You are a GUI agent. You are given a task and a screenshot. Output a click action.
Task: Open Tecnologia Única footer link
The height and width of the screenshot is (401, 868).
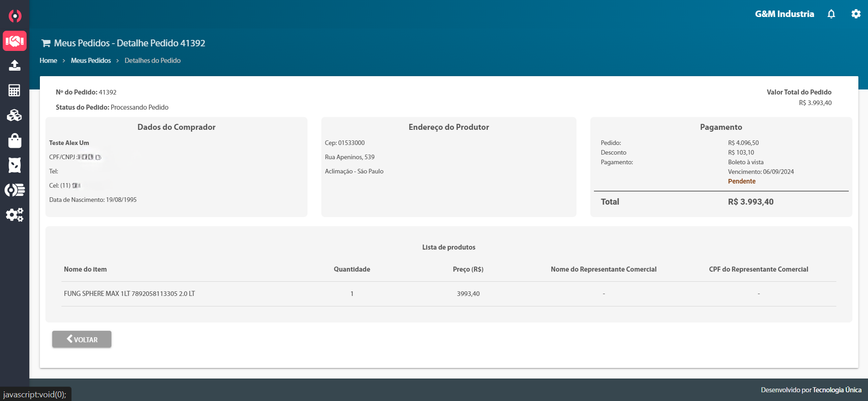(x=837, y=390)
